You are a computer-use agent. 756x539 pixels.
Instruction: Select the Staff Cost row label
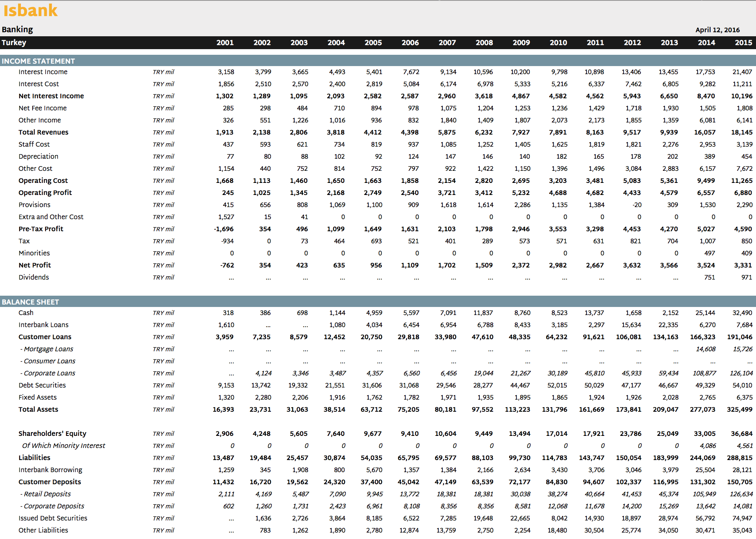coord(34,144)
